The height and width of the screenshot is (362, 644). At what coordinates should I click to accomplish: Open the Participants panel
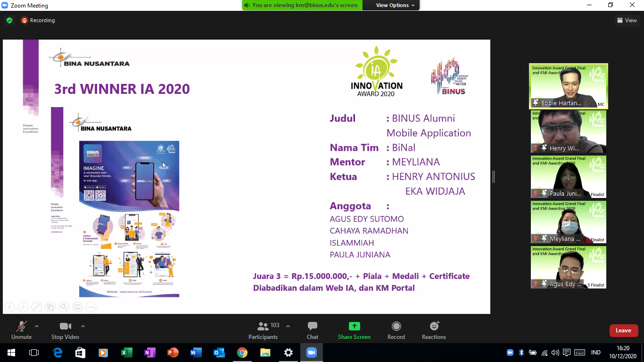263,330
